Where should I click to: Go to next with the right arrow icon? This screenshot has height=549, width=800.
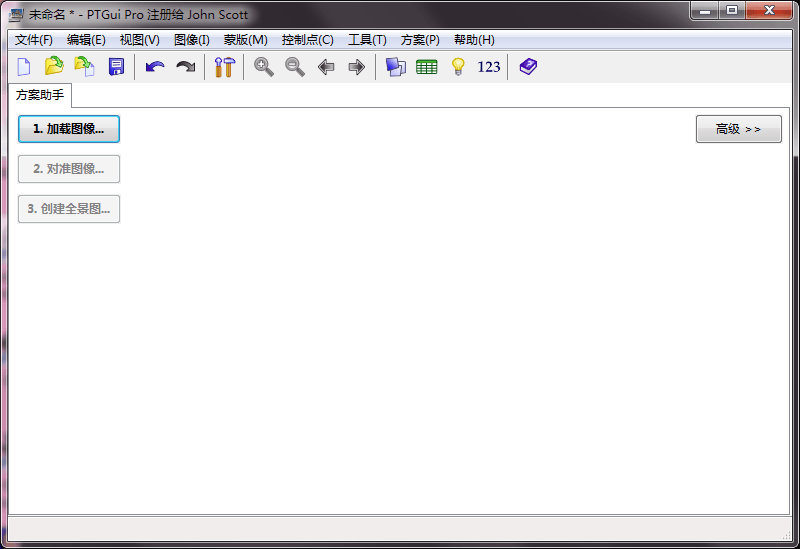(357, 67)
